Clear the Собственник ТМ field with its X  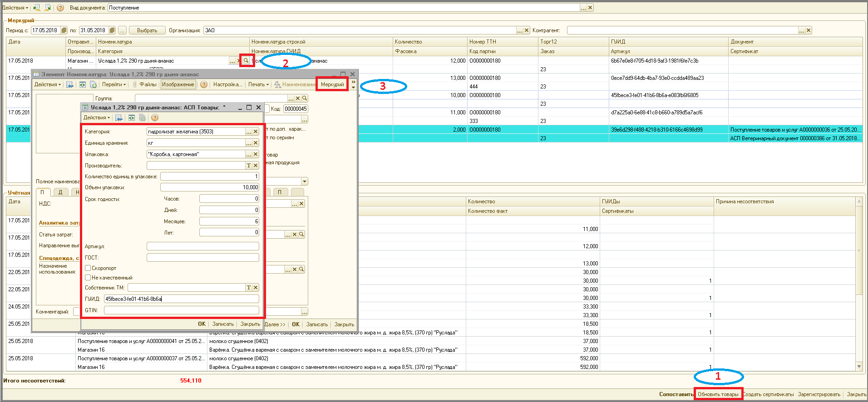256,288
